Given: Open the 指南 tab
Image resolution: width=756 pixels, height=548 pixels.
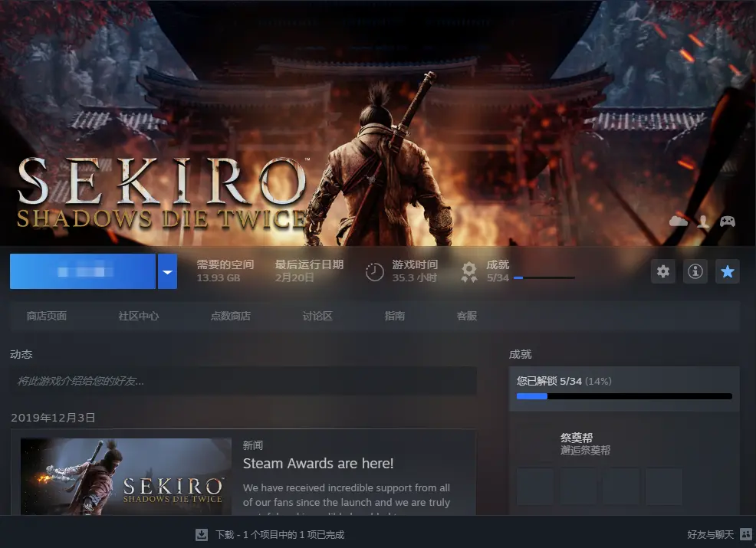Looking at the screenshot, I should coord(394,317).
